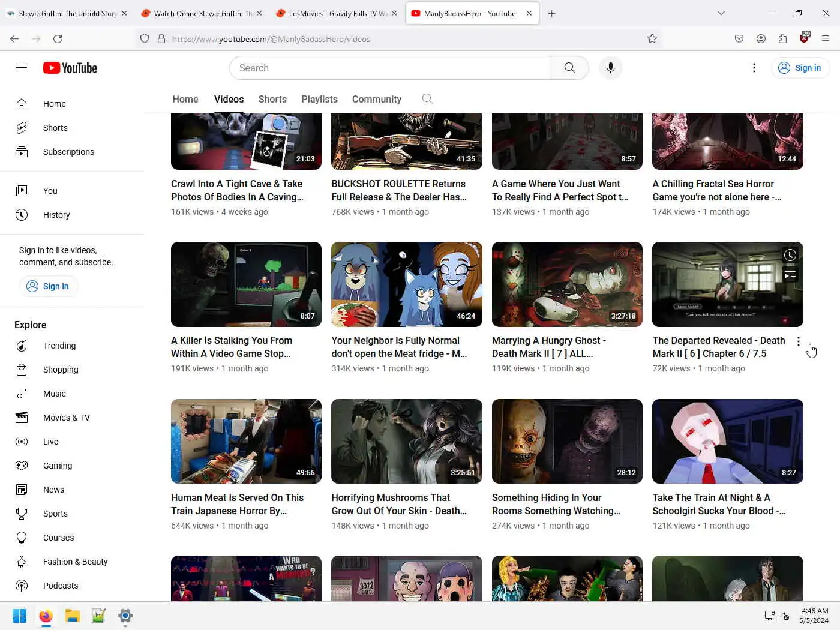
Task: Open Windows Start menu
Action: 19,616
